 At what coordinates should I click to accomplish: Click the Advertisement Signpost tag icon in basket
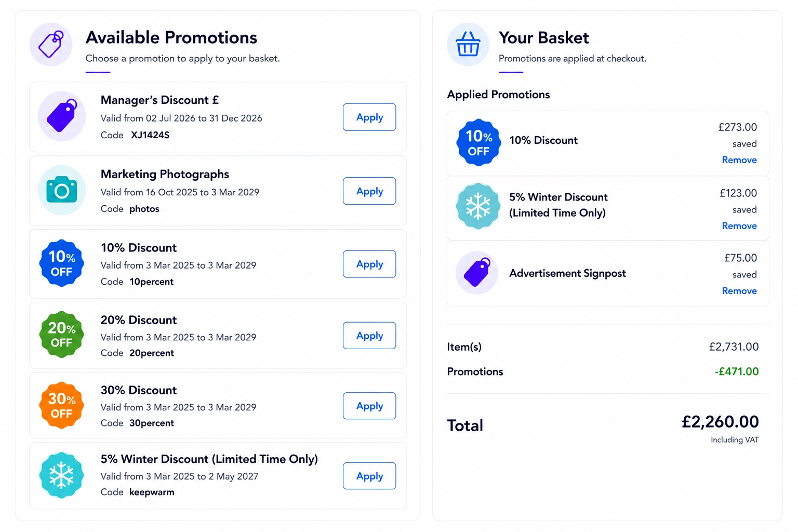(477, 273)
